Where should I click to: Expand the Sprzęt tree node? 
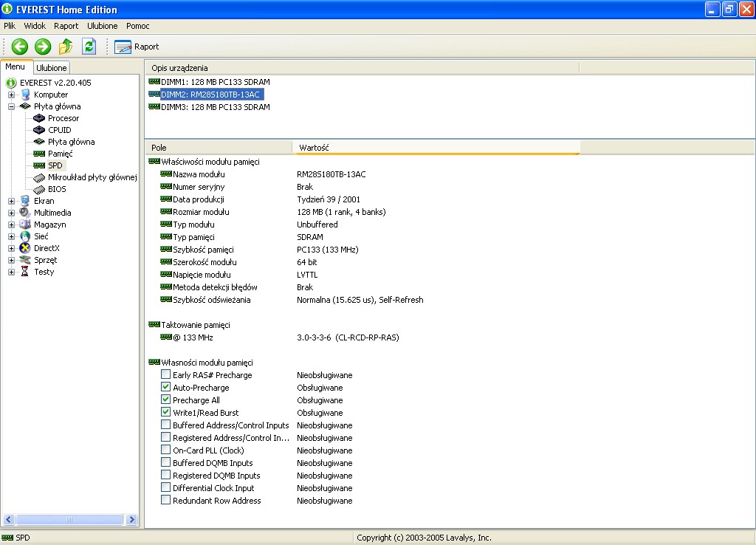11,260
